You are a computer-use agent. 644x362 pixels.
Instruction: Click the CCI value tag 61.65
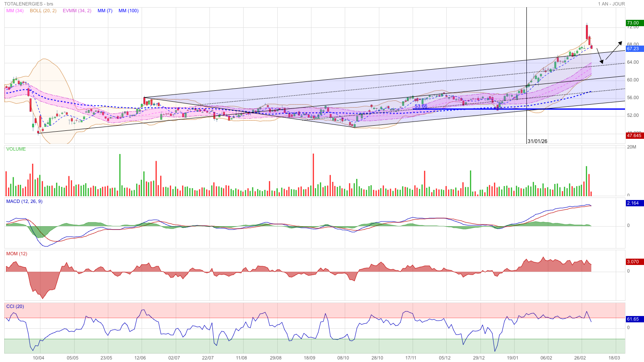[x=633, y=319]
